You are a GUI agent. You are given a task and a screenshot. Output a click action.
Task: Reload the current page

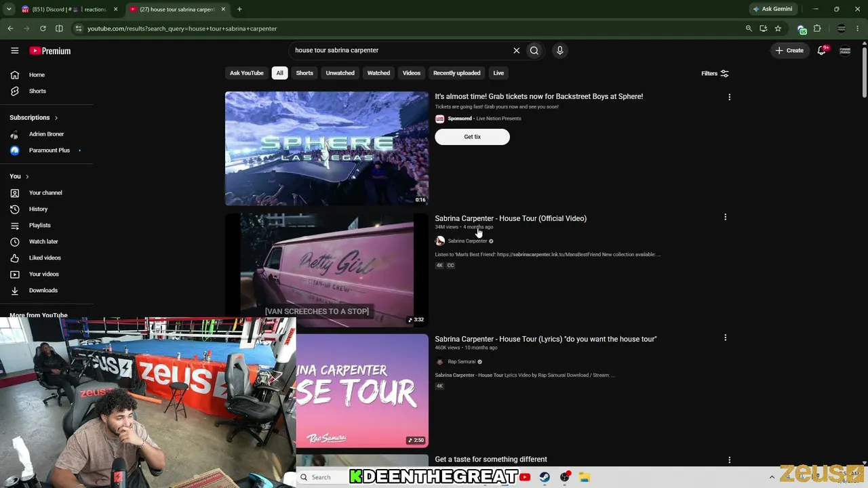(43, 28)
